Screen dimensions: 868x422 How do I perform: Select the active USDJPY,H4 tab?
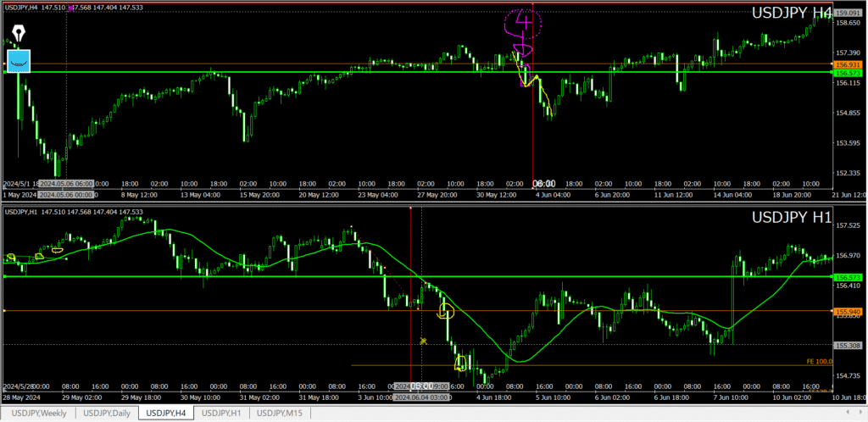point(165,413)
